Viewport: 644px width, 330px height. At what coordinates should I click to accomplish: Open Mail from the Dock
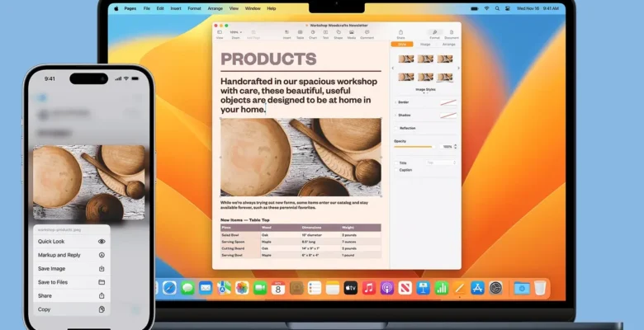(x=206, y=288)
